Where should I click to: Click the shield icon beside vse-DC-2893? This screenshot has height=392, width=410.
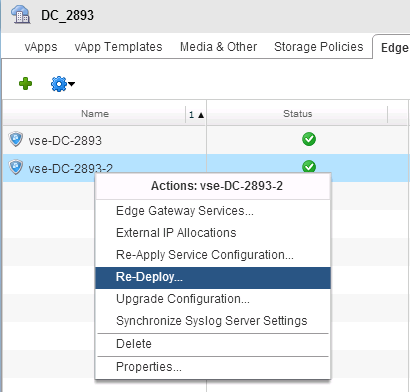click(x=16, y=139)
